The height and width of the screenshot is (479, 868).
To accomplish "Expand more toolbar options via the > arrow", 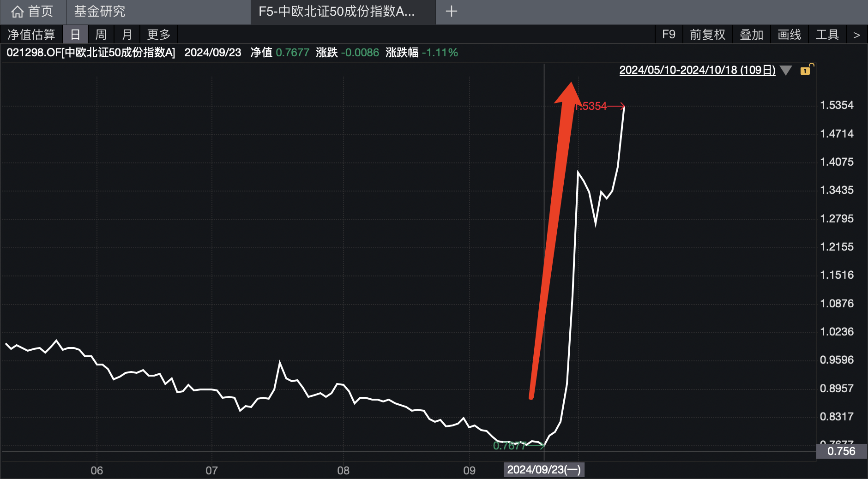I will tap(857, 34).
